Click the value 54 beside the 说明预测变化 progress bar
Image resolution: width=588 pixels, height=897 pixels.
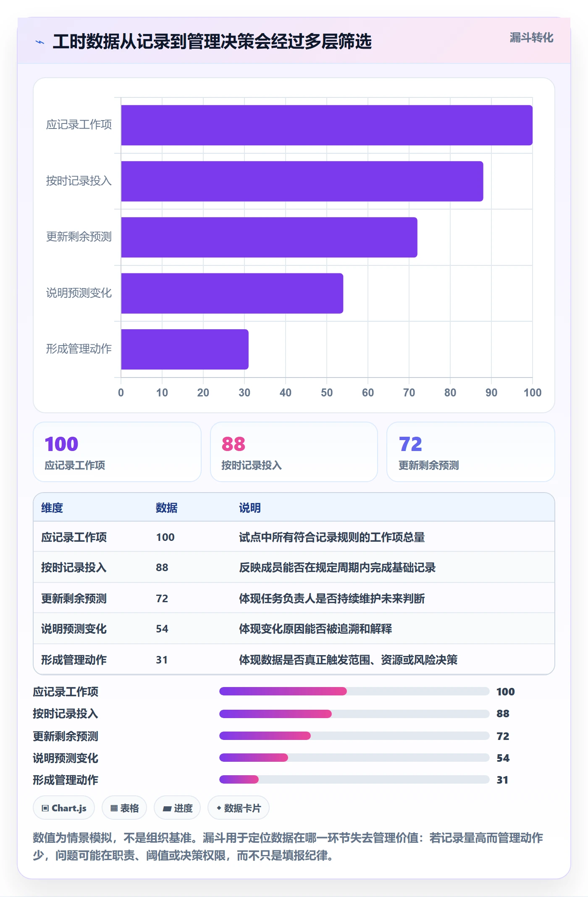point(503,758)
